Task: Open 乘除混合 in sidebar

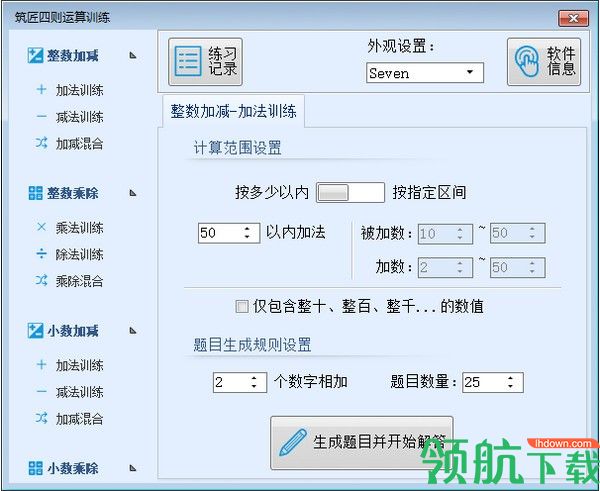Action: 80,281
